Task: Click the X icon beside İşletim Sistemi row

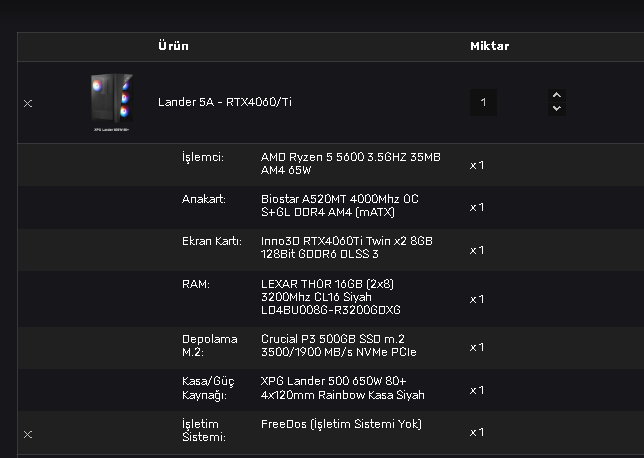Action: tap(28, 433)
